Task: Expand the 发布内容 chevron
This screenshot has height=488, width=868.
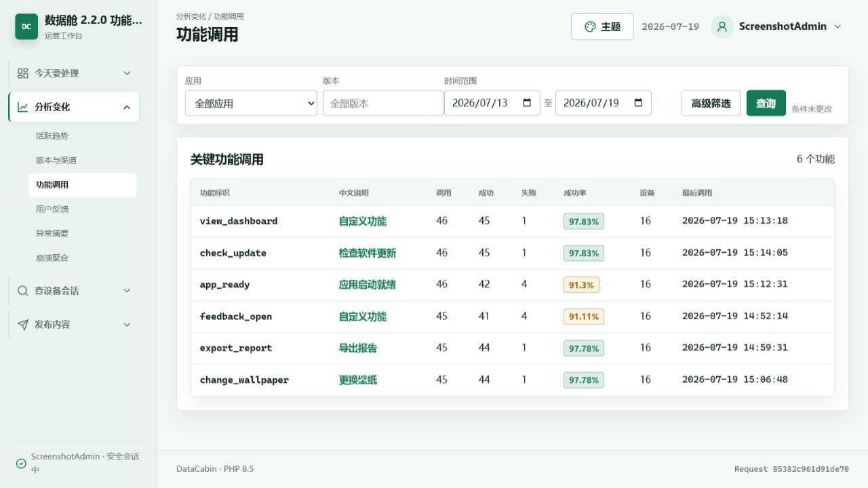Action: pos(127,325)
